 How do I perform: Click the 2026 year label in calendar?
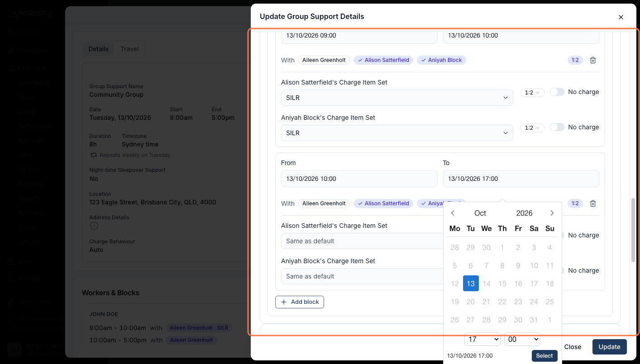(x=524, y=213)
